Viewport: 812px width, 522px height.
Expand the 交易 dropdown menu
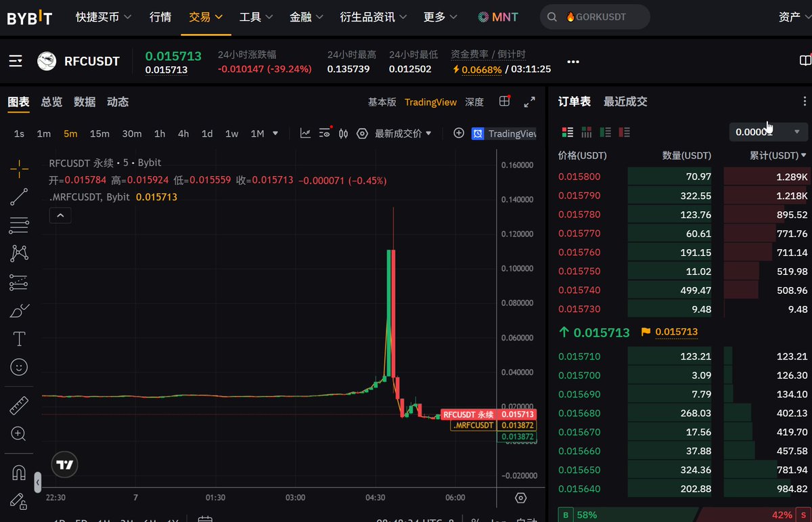(206, 17)
